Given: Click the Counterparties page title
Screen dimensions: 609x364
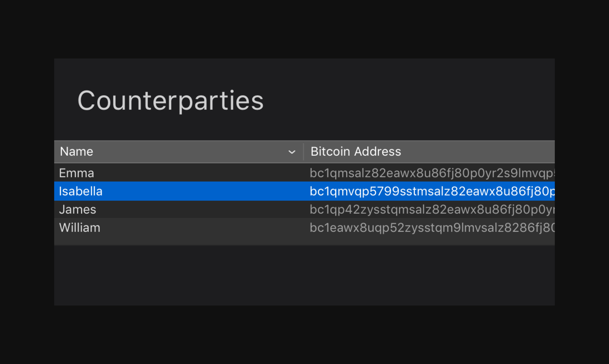Looking at the screenshot, I should (x=170, y=101).
